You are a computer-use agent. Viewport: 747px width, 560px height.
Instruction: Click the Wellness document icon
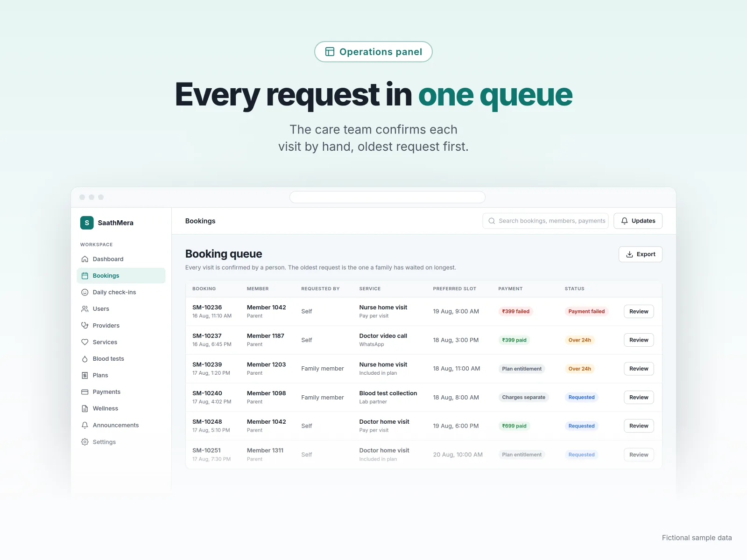(85, 408)
